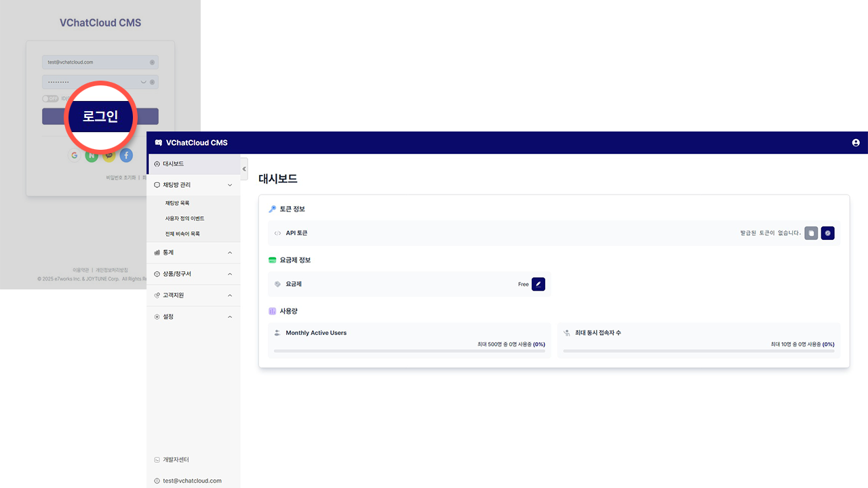Collapse the sidebar with the arrow handle
Image resolution: width=868 pixels, height=488 pixels.
(244, 169)
